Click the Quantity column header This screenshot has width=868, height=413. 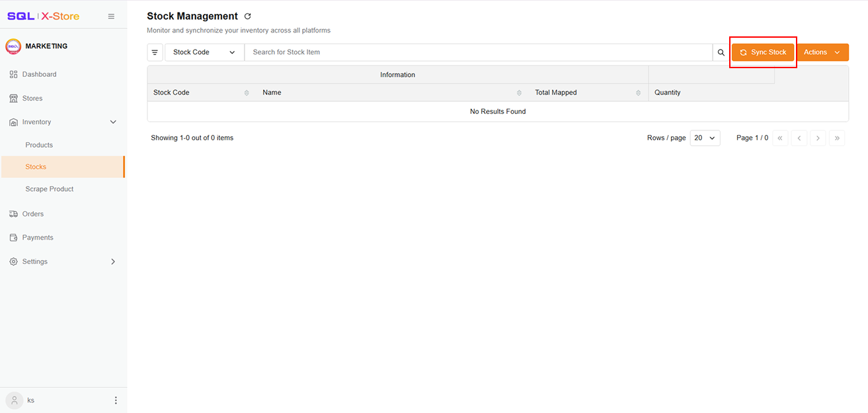click(x=668, y=93)
